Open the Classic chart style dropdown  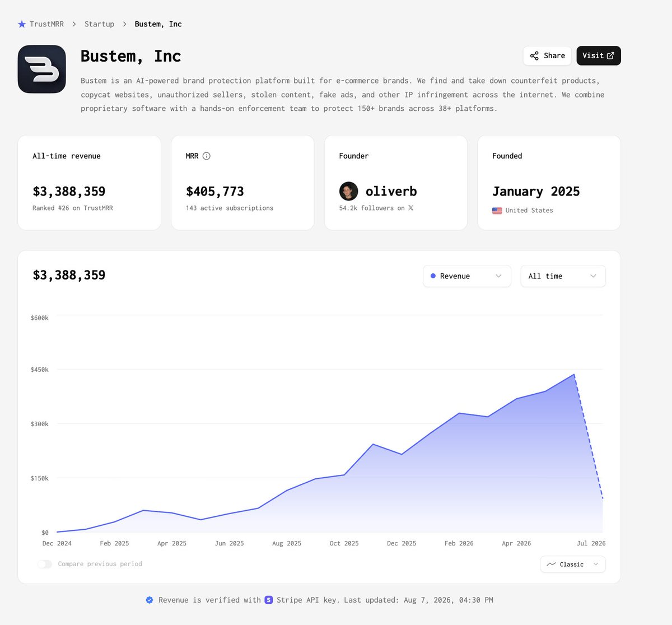coord(573,564)
